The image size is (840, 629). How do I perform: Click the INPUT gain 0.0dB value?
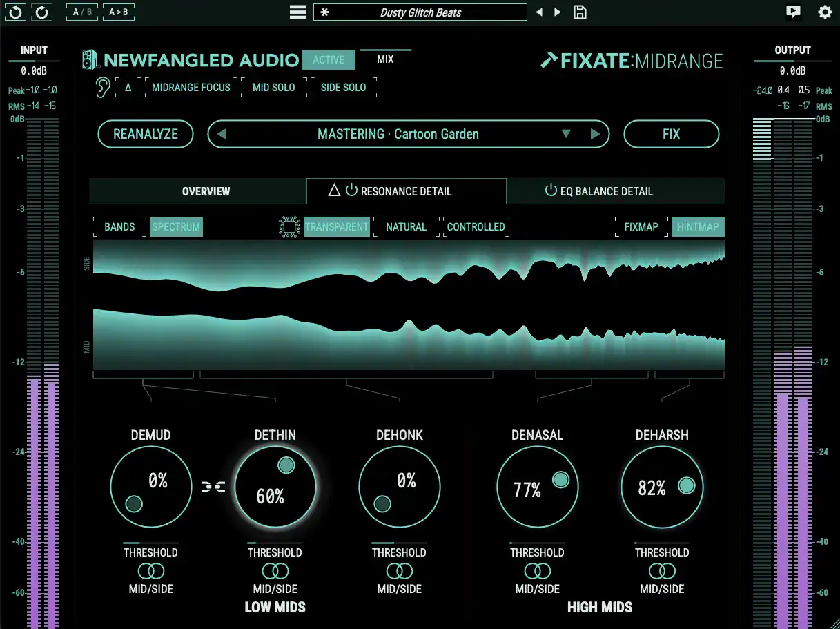click(34, 70)
